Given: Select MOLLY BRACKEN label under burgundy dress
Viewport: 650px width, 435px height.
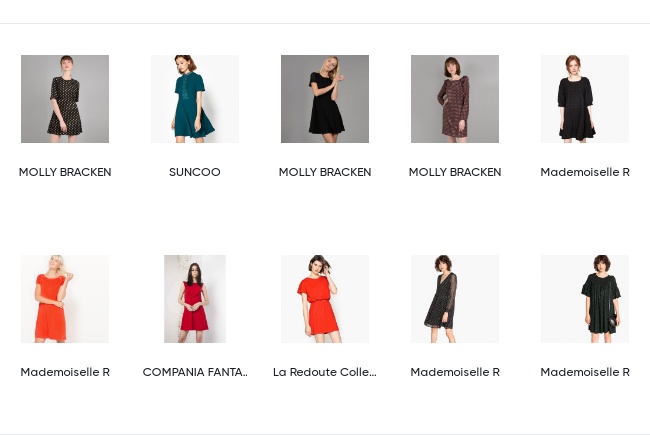Looking at the screenshot, I should coord(455,172).
